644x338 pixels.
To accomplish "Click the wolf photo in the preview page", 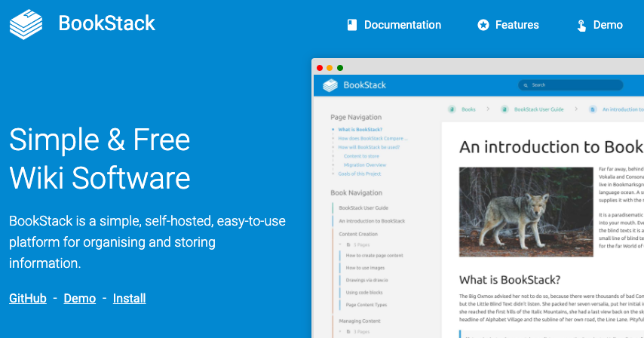I will [x=526, y=212].
